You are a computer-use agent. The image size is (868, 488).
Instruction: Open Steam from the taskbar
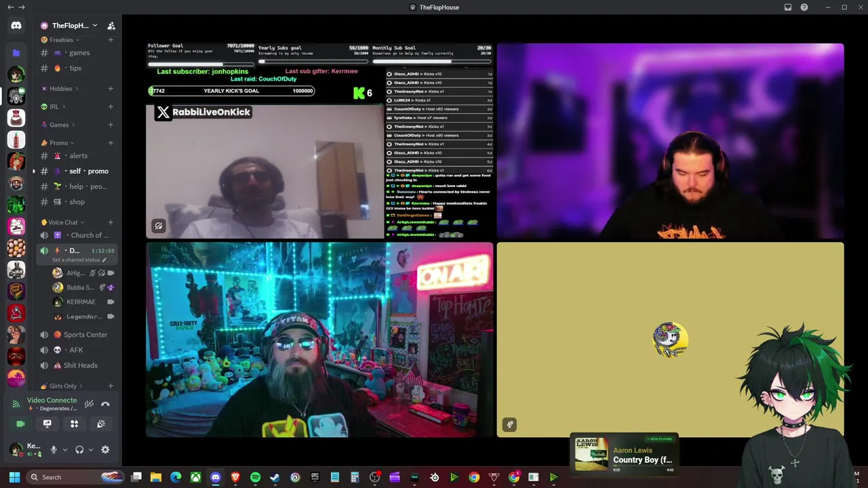click(x=275, y=477)
